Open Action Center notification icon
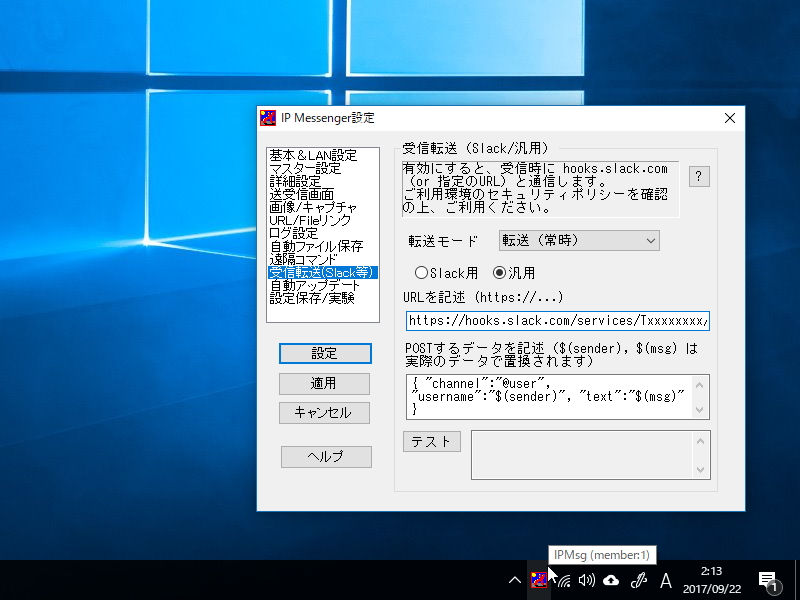800x600 pixels. point(768,581)
